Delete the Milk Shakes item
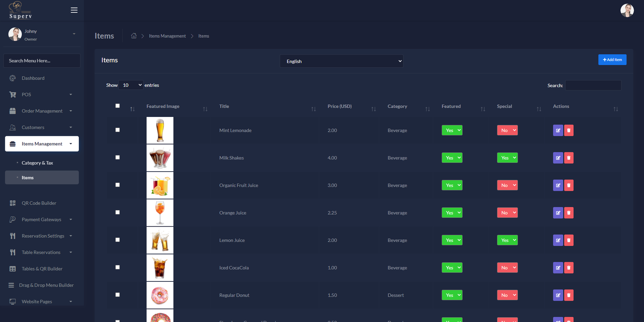 point(569,158)
